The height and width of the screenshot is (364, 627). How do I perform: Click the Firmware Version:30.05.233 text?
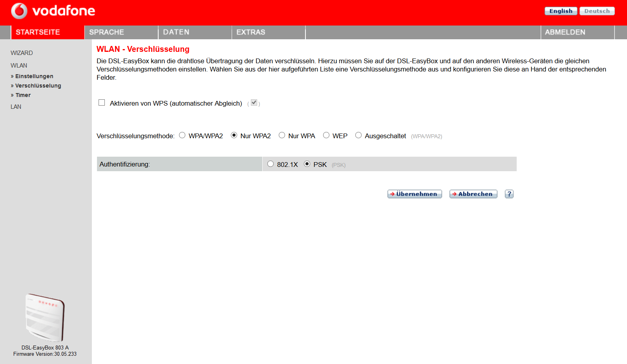coord(45,354)
